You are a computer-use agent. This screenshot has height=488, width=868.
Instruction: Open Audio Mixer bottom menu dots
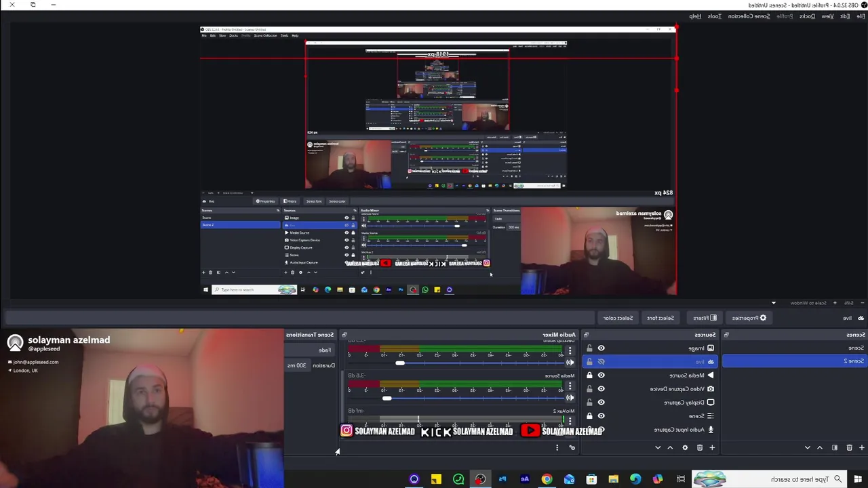(557, 447)
